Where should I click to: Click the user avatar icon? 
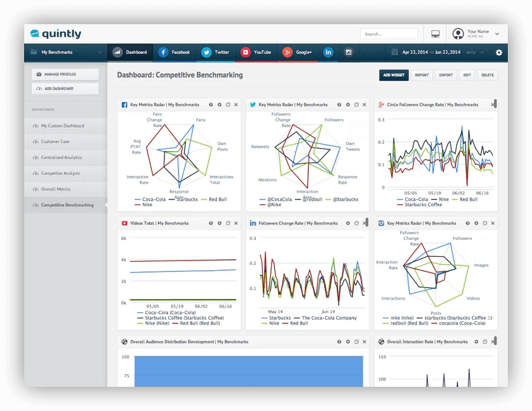[458, 34]
